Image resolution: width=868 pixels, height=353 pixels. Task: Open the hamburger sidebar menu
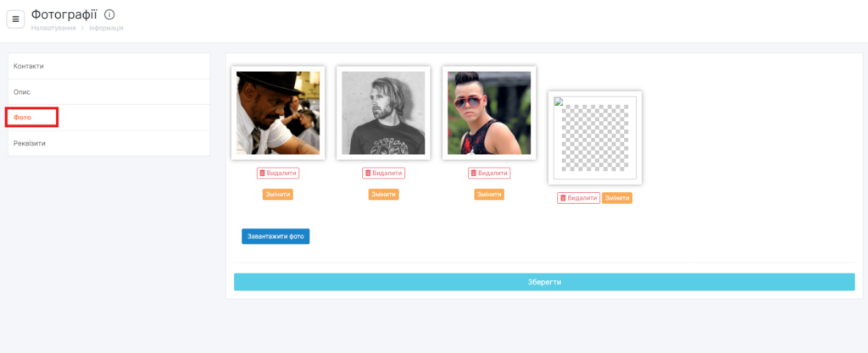tap(15, 19)
